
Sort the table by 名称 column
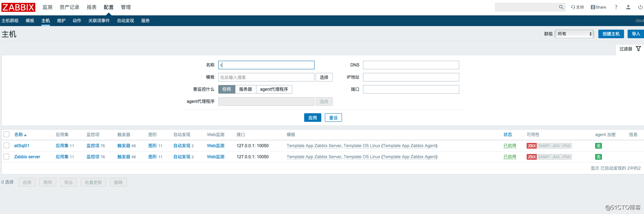pos(20,135)
